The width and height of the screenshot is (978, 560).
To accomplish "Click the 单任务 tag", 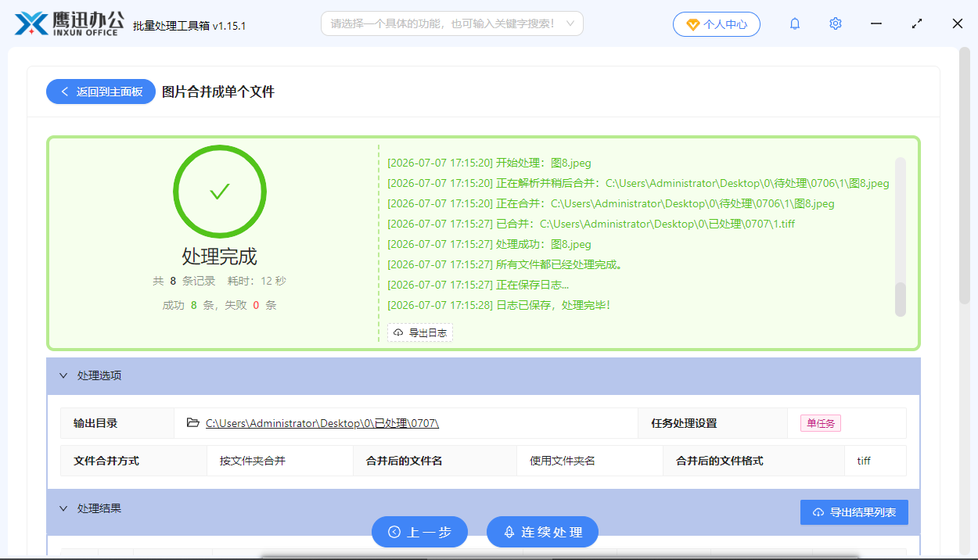I will pyautogui.click(x=821, y=423).
